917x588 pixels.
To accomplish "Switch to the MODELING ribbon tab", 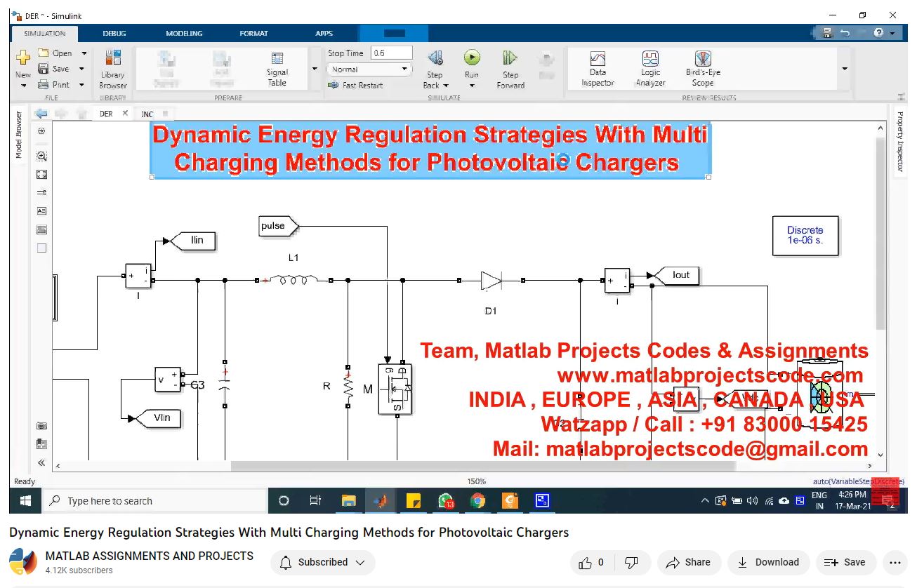I will point(184,33).
